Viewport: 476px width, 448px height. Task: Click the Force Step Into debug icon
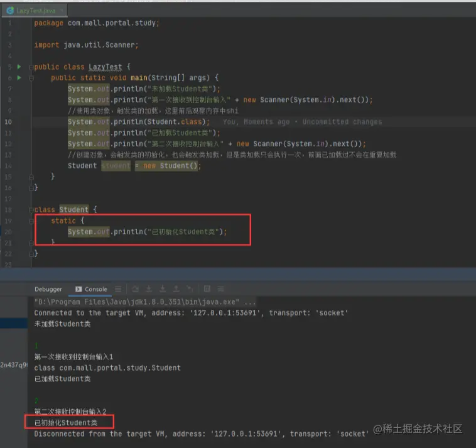pos(163,289)
